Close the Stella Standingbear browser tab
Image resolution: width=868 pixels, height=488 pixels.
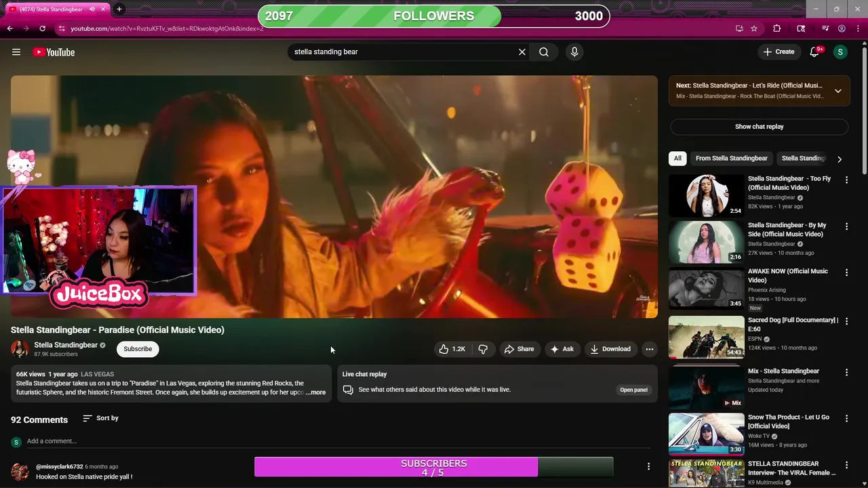click(102, 9)
